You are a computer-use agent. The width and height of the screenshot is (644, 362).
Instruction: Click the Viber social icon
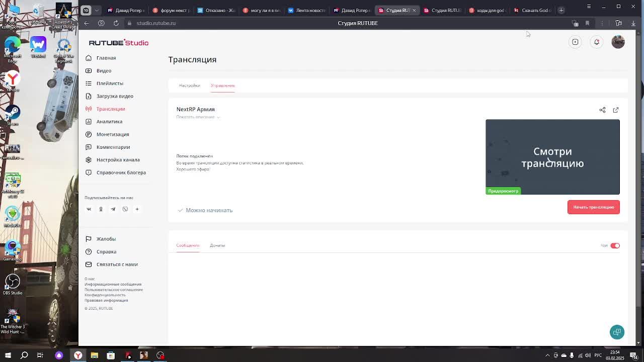point(125,209)
